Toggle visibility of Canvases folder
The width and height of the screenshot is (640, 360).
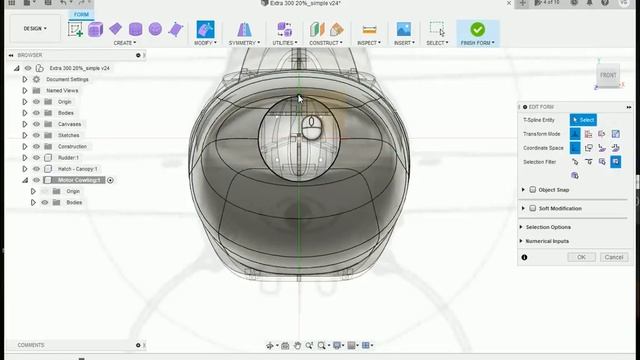tap(36, 124)
